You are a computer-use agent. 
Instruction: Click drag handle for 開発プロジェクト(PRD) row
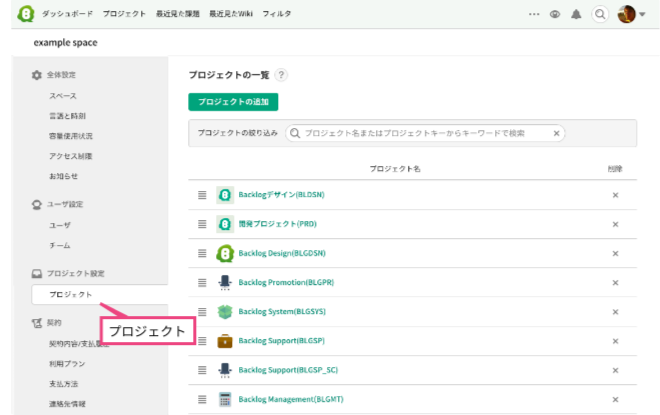(202, 224)
